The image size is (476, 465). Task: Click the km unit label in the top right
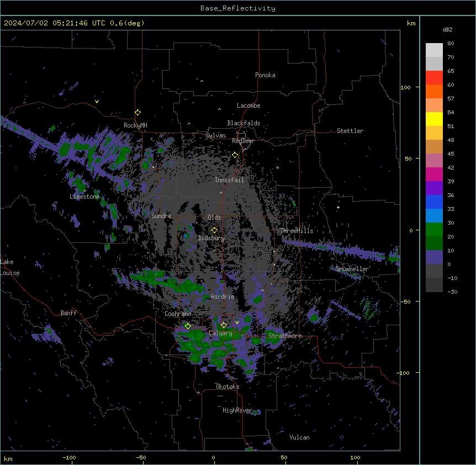411,23
